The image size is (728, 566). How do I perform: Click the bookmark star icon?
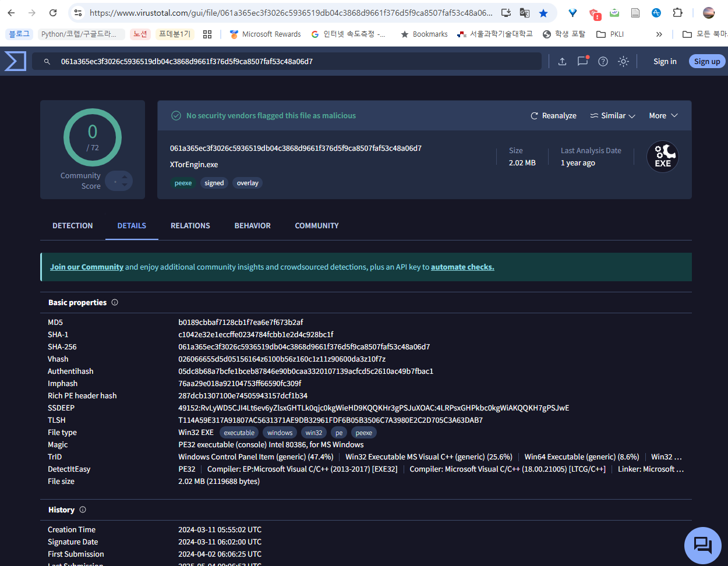coord(543,12)
